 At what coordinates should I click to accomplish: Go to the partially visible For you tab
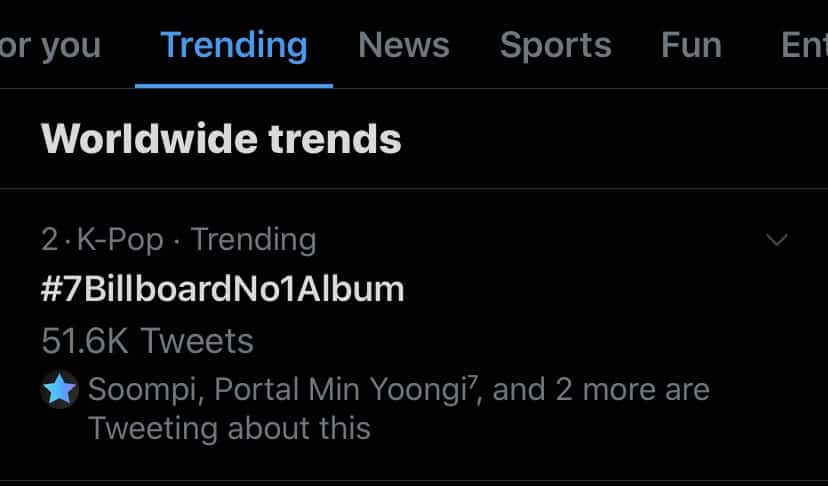click(50, 45)
